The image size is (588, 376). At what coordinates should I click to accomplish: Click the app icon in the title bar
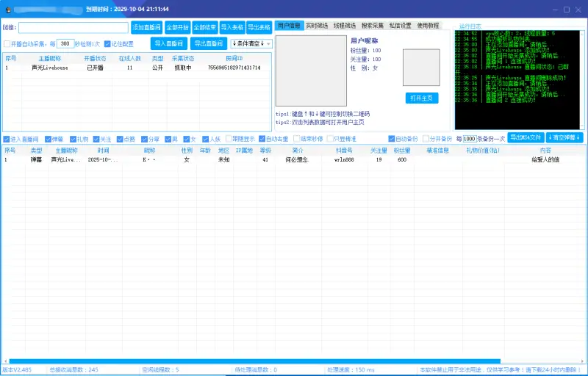[x=7, y=9]
